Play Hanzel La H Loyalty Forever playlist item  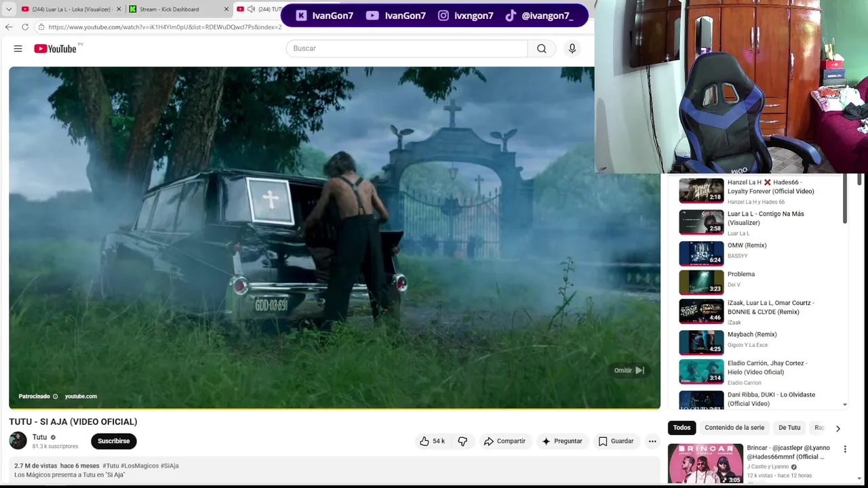[x=758, y=191]
